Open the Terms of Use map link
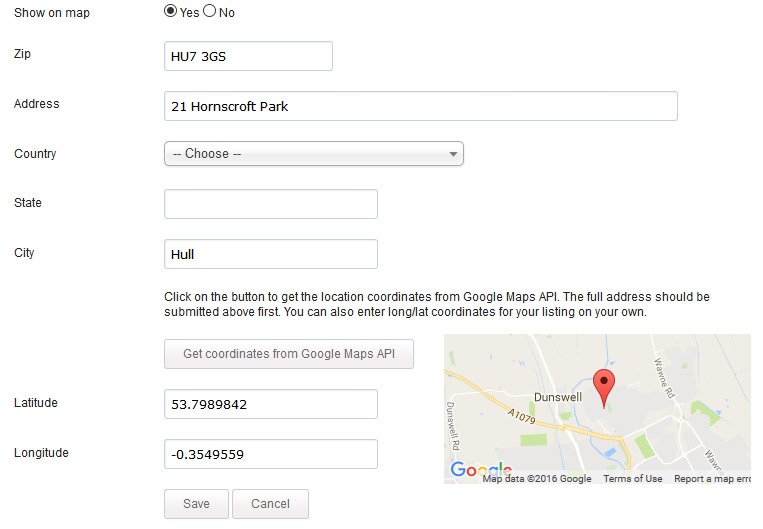 [632, 479]
